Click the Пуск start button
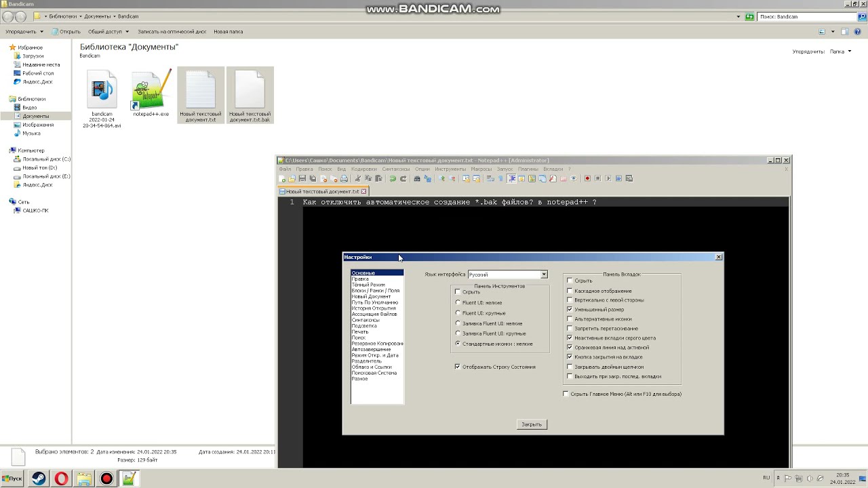This screenshot has width=868, height=488. tap(12, 479)
